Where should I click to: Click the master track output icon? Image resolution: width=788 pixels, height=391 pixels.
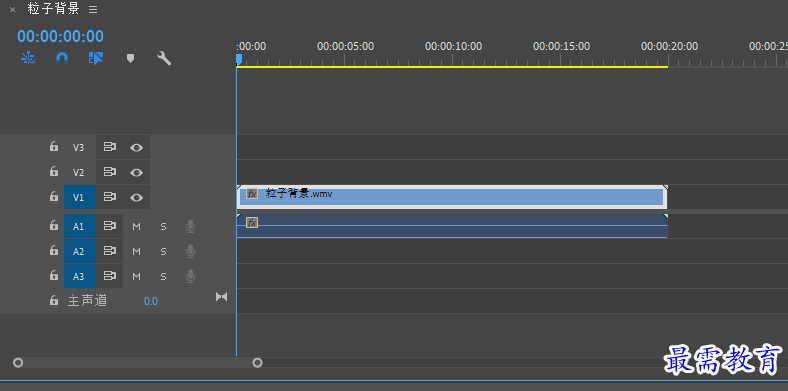222,297
